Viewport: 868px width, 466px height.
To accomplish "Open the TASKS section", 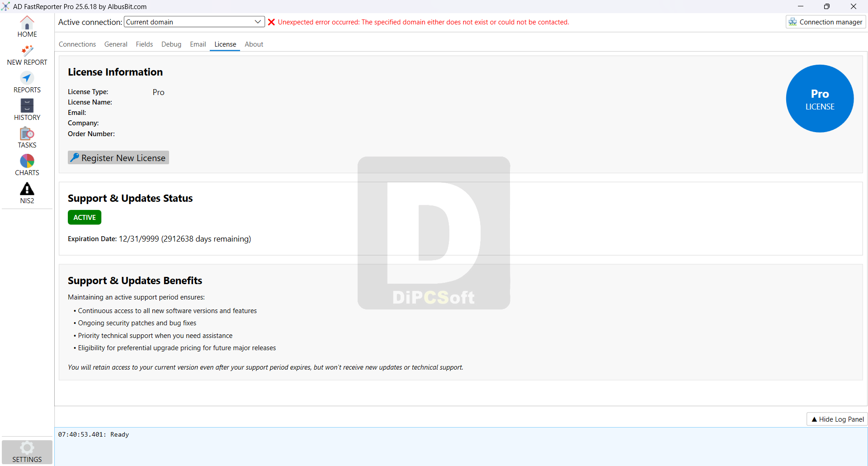I will [27, 138].
